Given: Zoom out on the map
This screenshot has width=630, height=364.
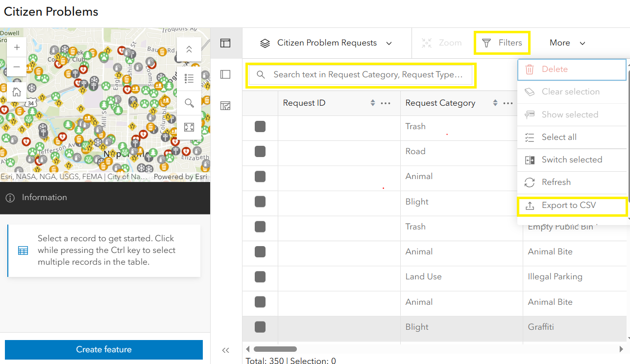Looking at the screenshot, I should 17,67.
